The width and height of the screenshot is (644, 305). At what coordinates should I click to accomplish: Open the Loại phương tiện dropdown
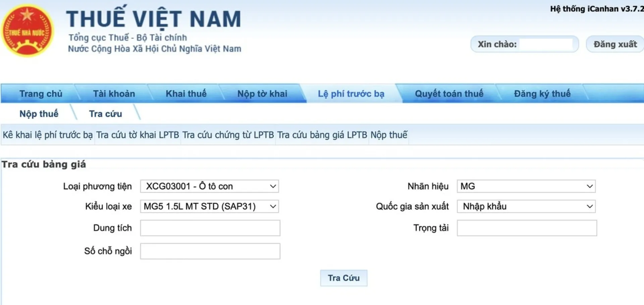(x=209, y=186)
